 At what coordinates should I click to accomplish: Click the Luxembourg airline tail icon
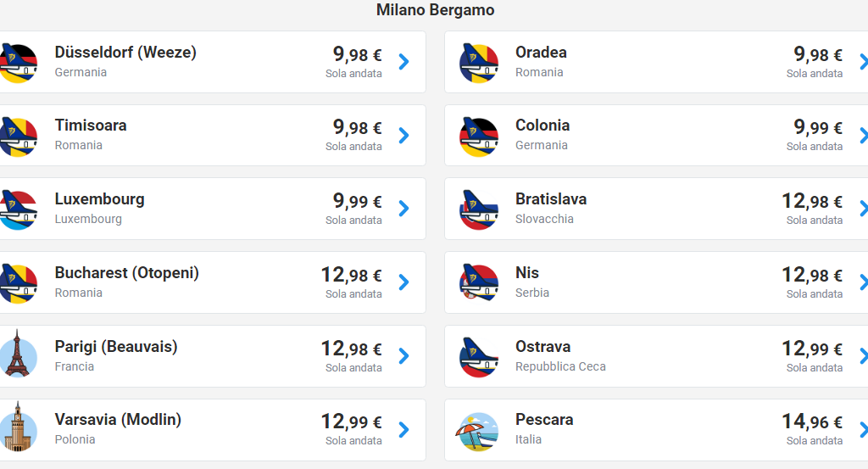[x=19, y=210]
